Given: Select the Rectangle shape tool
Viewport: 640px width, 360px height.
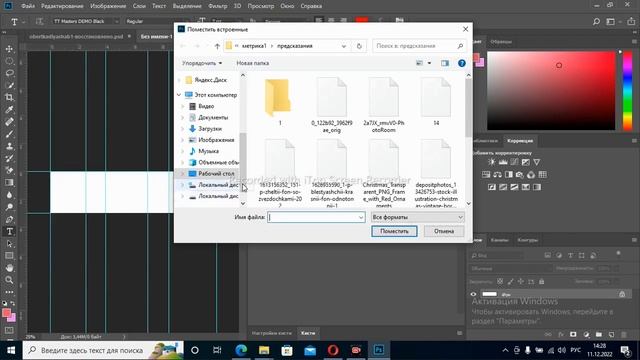Looking at the screenshot, I should click(x=9, y=256).
